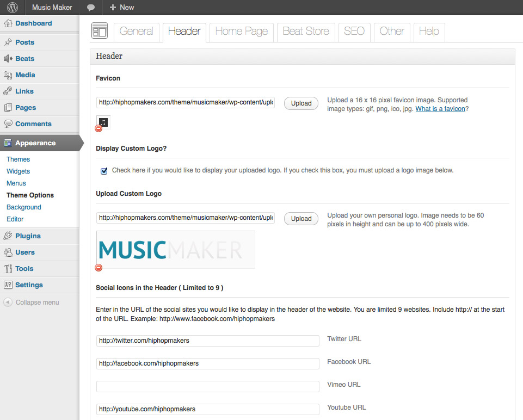Click the Plugins icon in sidebar
The image size is (523, 420).
(8, 236)
